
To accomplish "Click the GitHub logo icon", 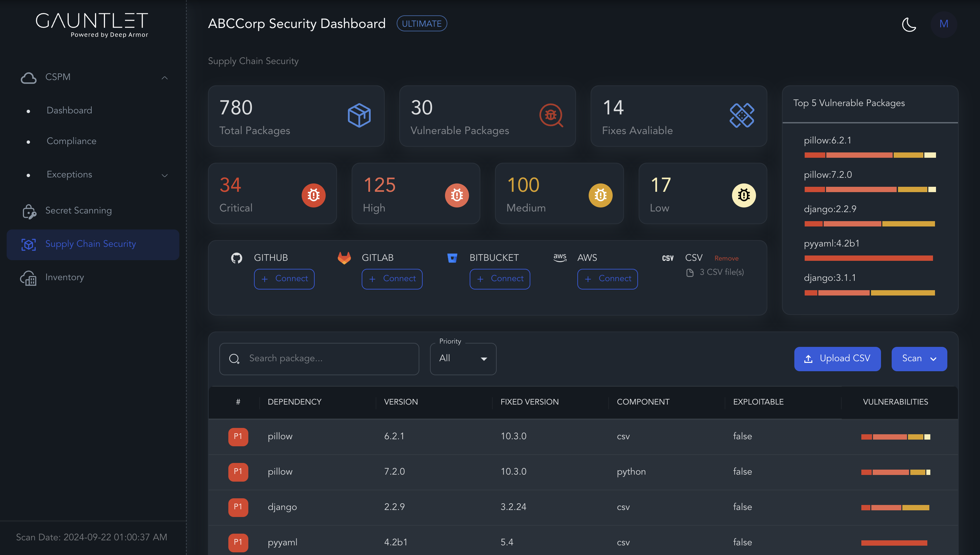I will (x=237, y=258).
